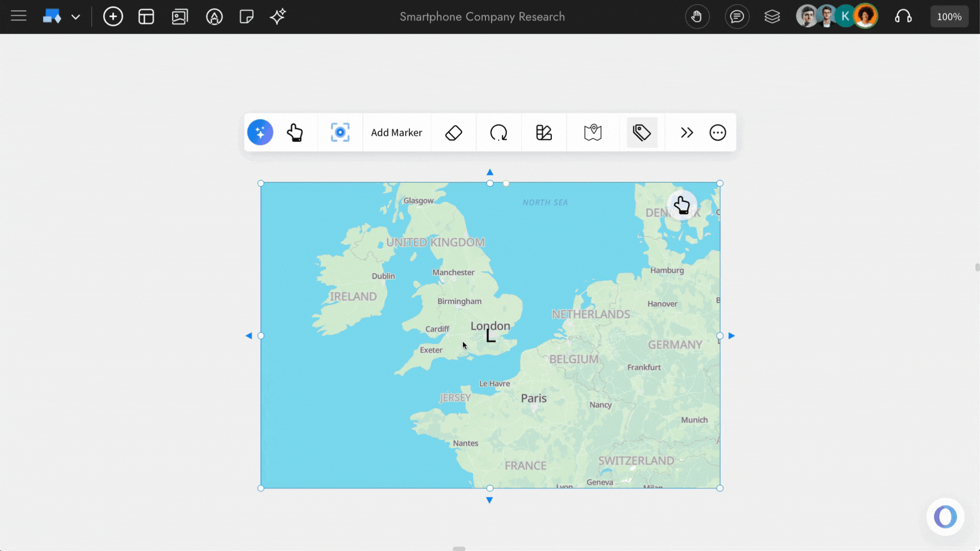Select the eraser tool on the map toolbar
Image resolution: width=980 pixels, height=551 pixels.
(453, 132)
